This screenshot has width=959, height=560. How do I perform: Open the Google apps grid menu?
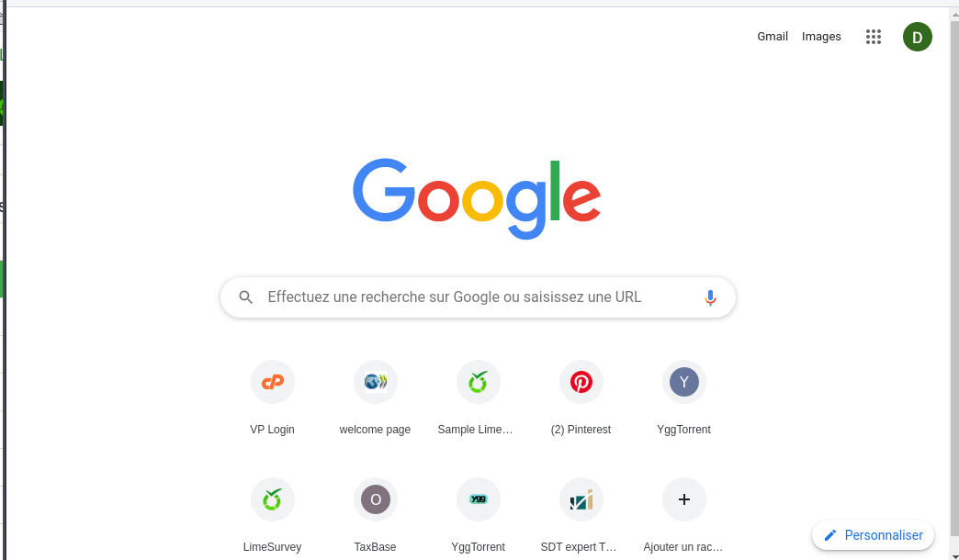874,37
